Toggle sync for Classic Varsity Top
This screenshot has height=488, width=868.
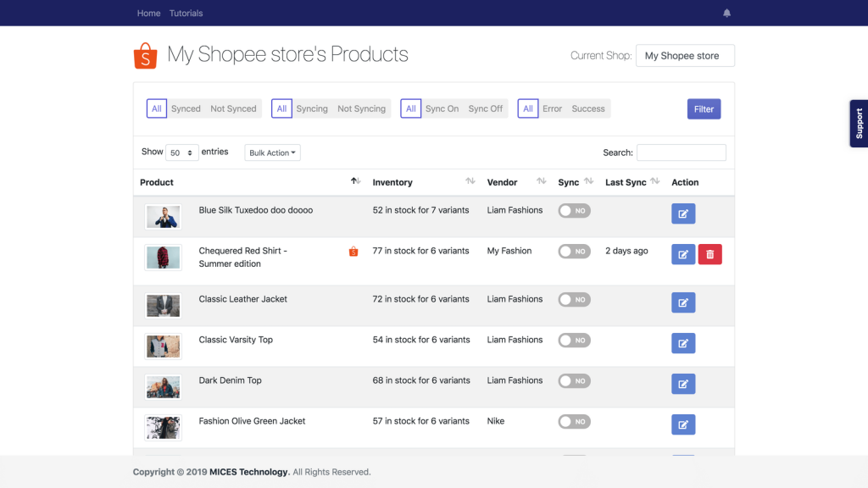tap(574, 341)
